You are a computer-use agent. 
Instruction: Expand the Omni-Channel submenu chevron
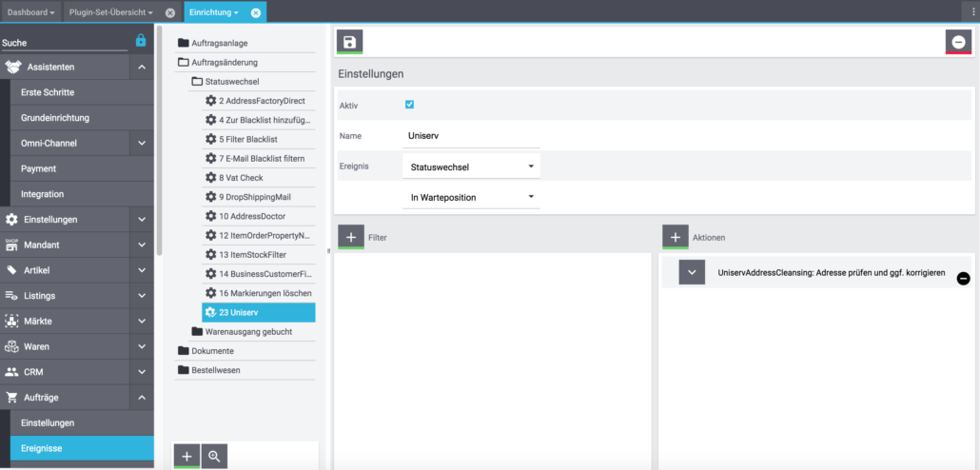click(142, 143)
